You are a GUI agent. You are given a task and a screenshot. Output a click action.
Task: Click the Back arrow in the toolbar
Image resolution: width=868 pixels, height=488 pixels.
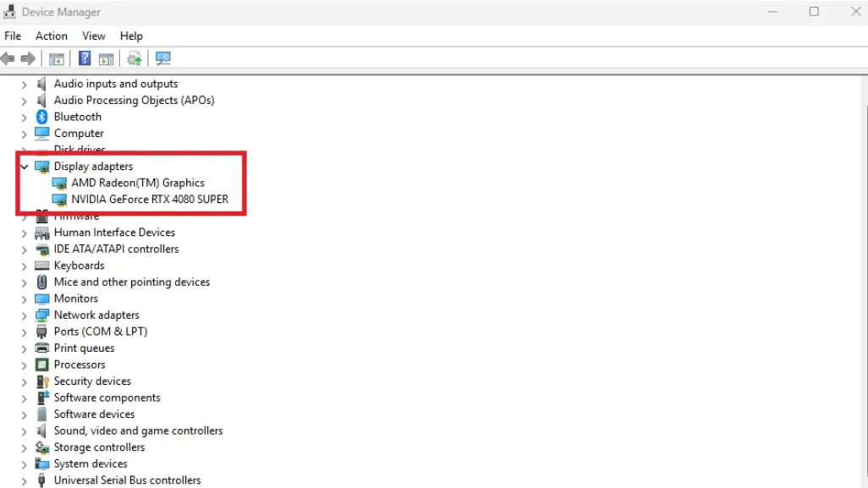tap(8, 58)
